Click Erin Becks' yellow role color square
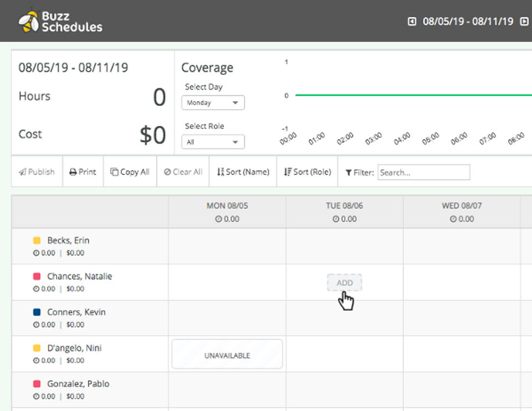 (37, 240)
